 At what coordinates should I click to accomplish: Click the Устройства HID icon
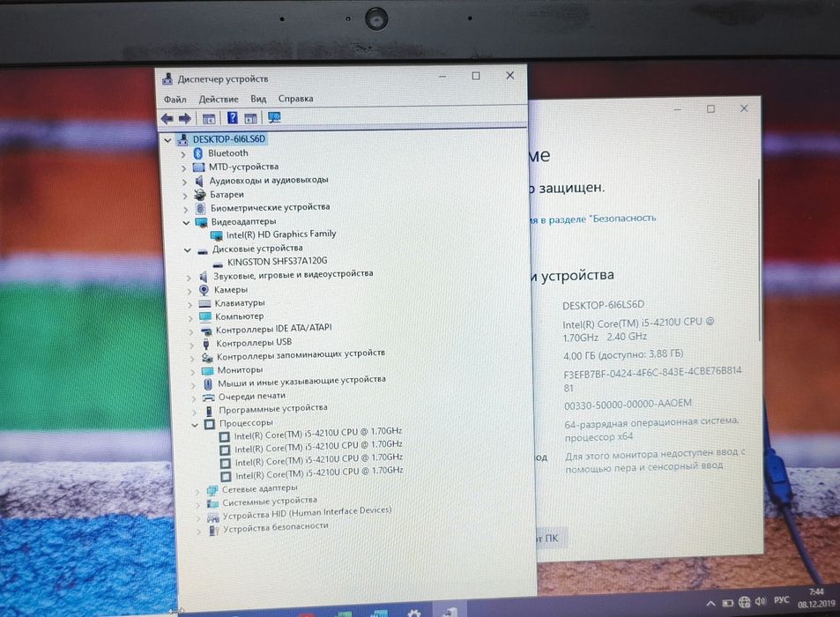(213, 517)
